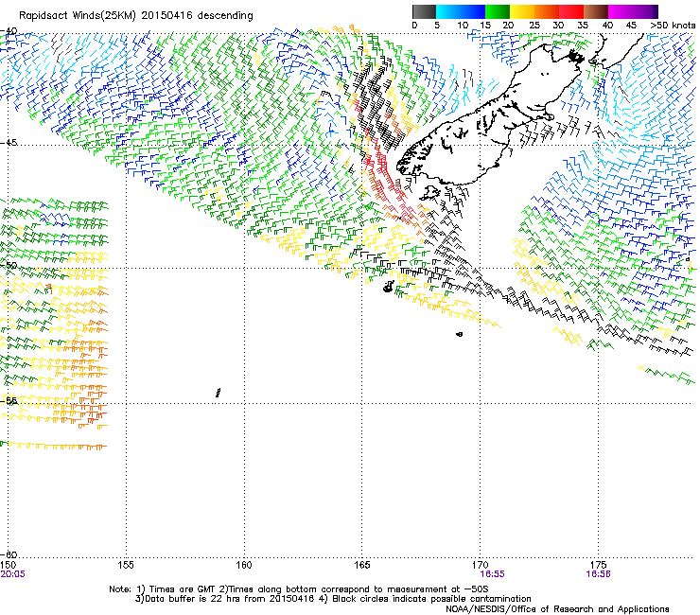Click the '-45' latitude axis label

(x=9, y=143)
